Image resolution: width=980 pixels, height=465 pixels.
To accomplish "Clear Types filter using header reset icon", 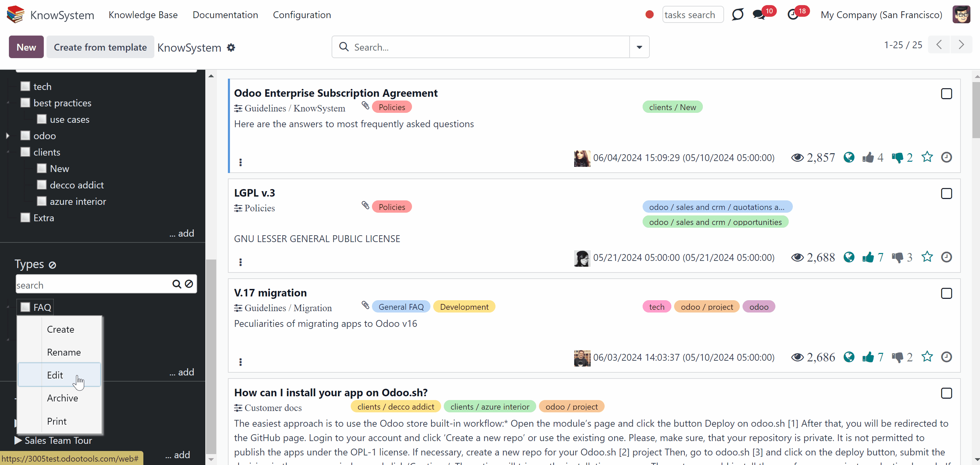I will pyautogui.click(x=52, y=265).
